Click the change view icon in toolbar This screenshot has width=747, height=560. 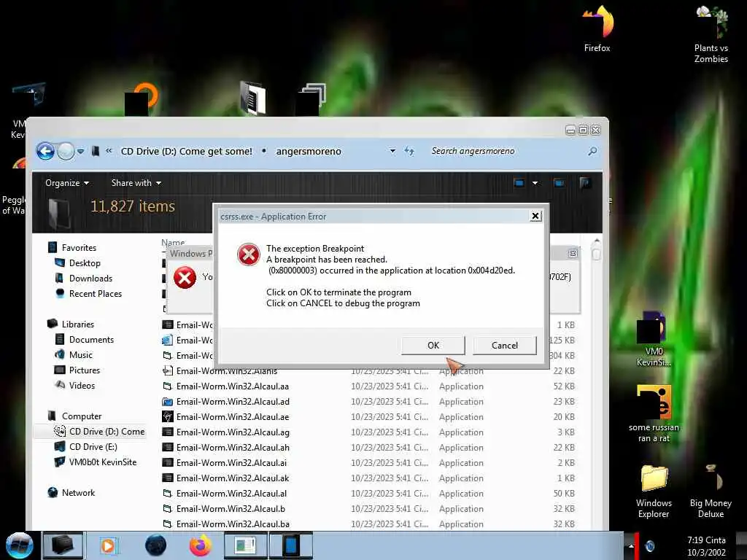click(x=519, y=183)
